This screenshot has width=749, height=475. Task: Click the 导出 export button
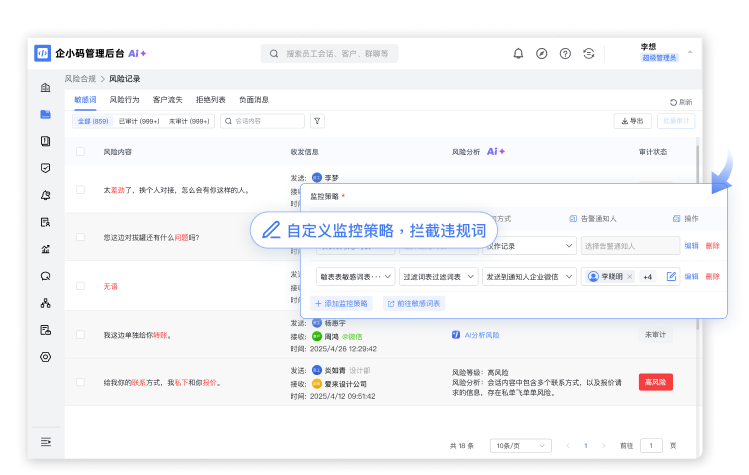coord(632,121)
